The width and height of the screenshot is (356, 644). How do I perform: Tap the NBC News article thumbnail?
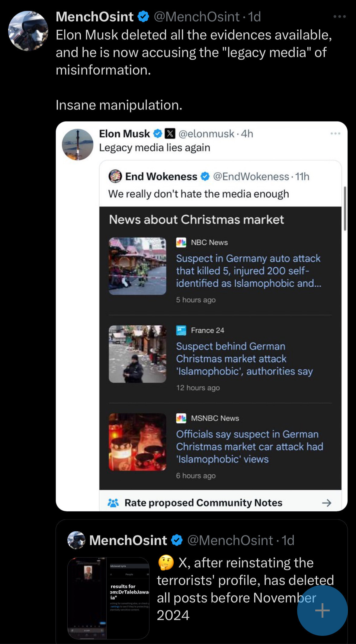click(x=137, y=266)
